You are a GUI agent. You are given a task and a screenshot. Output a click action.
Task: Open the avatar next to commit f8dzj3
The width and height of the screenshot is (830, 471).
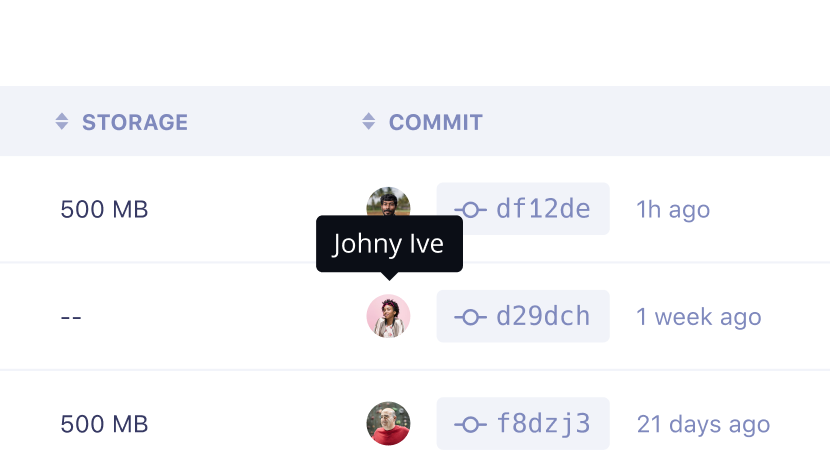click(x=389, y=423)
